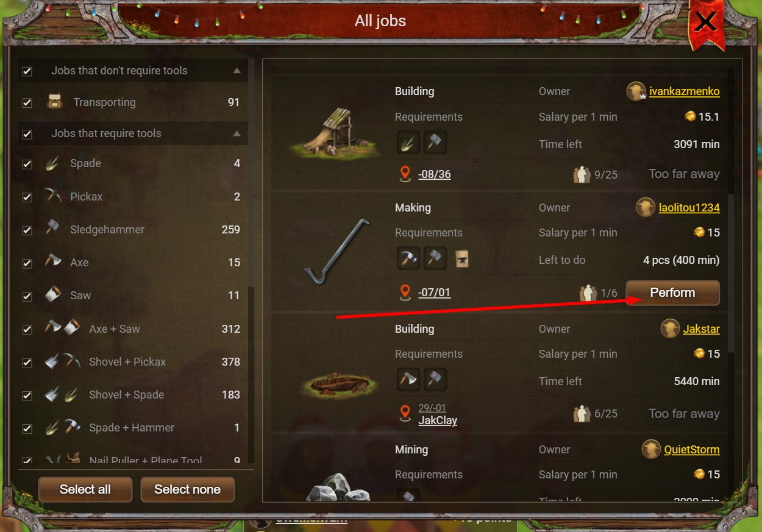Select the Shovel + Pickax filter row

point(133,361)
